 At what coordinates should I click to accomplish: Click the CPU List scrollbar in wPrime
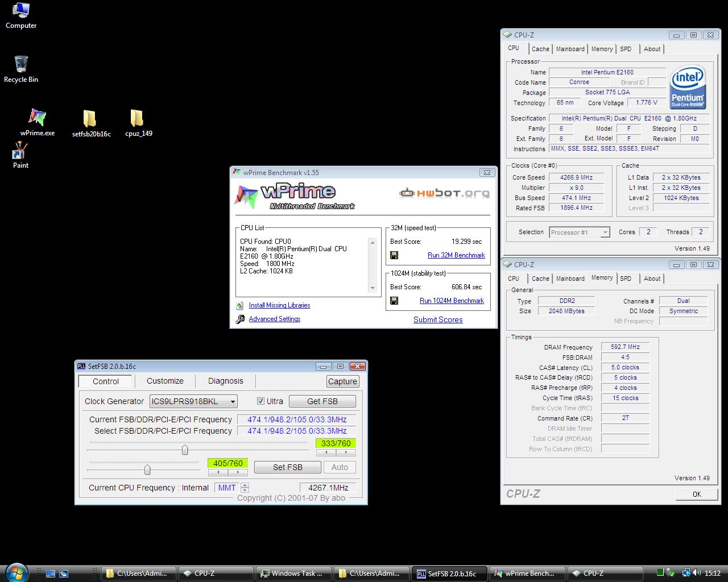pos(373,265)
